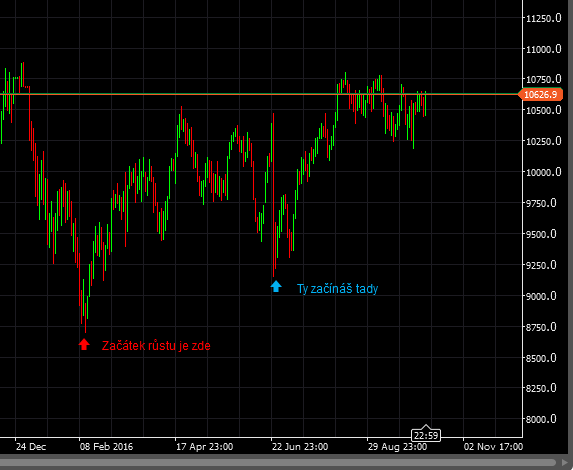The width and height of the screenshot is (573, 470).
Task: Click the '17 Apr 23:00' date label
Action: pos(204,447)
